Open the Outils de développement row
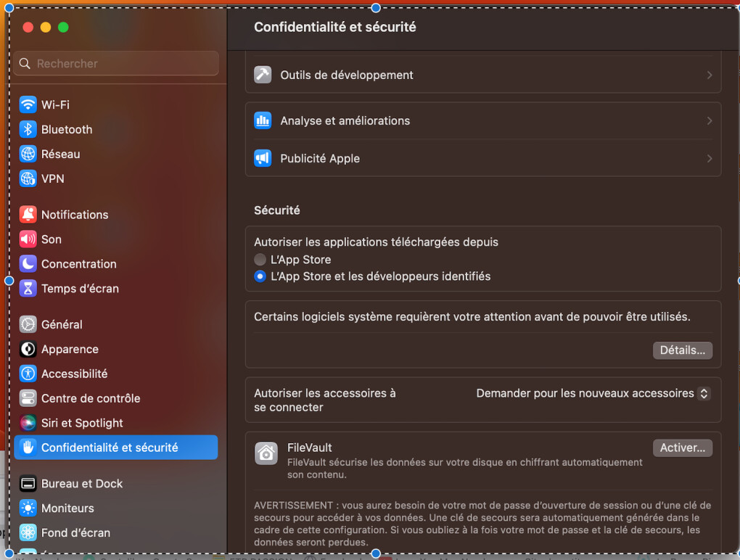 click(482, 75)
